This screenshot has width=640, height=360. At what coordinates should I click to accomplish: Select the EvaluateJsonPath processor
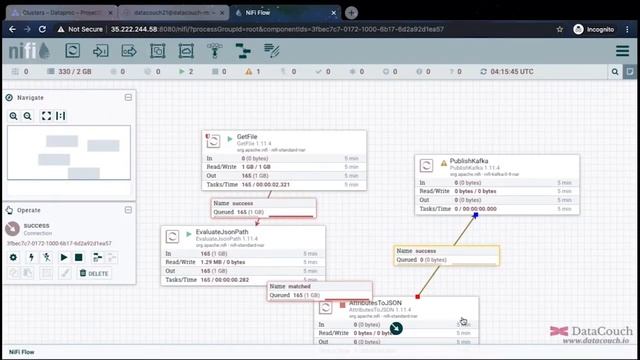(x=243, y=256)
